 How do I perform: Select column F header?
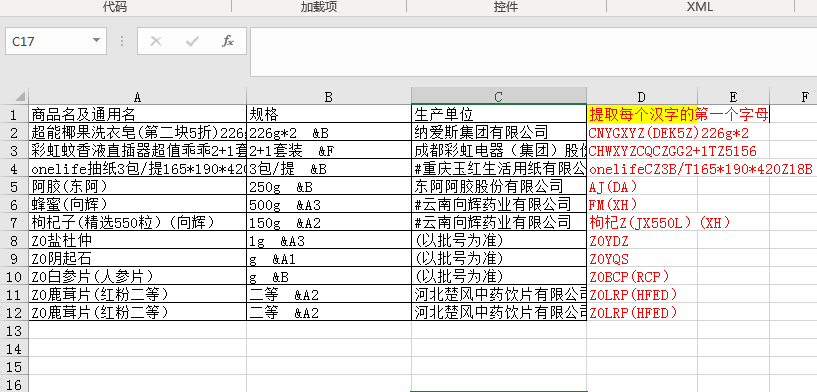pos(793,96)
